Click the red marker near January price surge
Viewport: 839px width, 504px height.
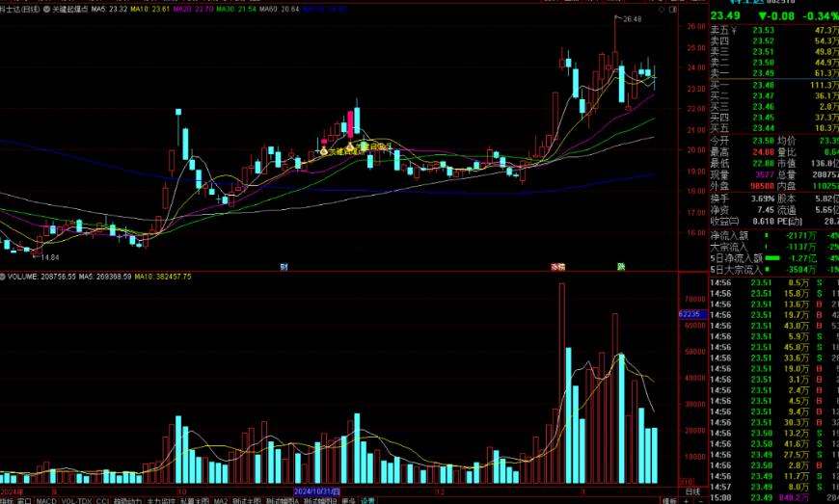pos(558,267)
